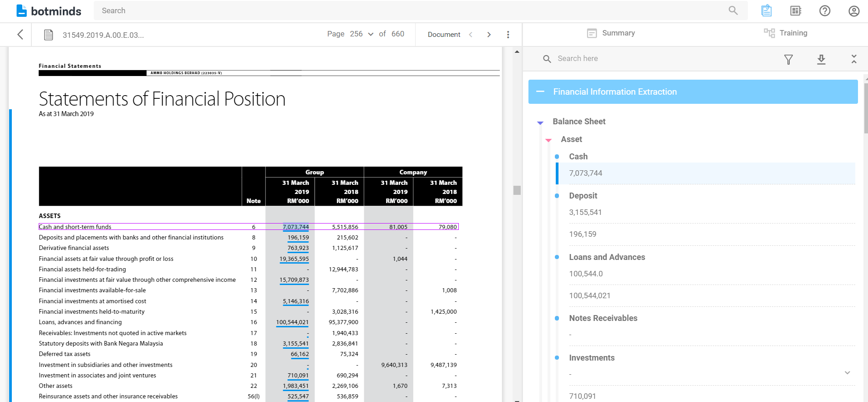868x402 pixels.
Task: Click the search magnifier icon in top bar
Action: click(x=733, y=10)
